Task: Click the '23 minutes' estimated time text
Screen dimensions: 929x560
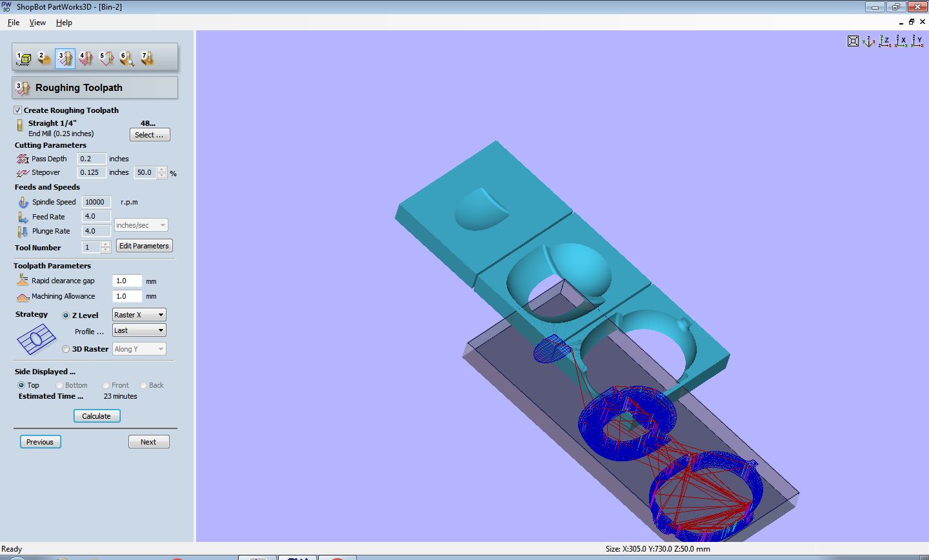Action: 120,396
